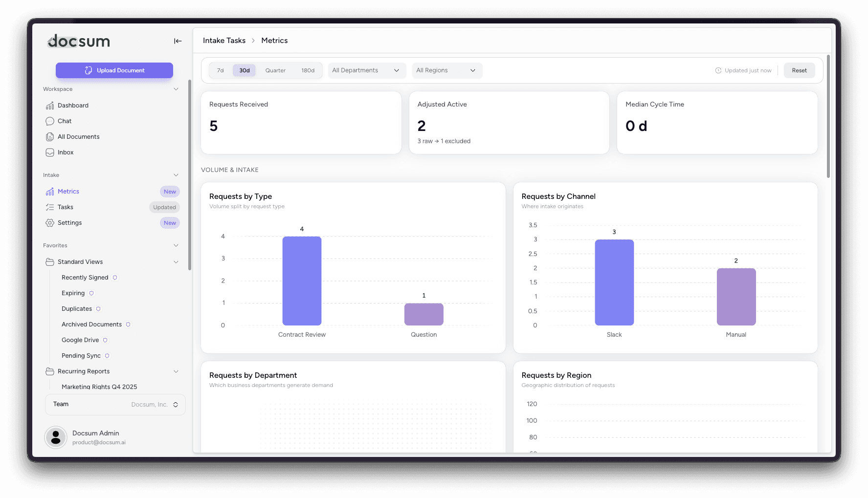The width and height of the screenshot is (868, 498).
Task: Collapse the Favorites section
Action: 176,245
